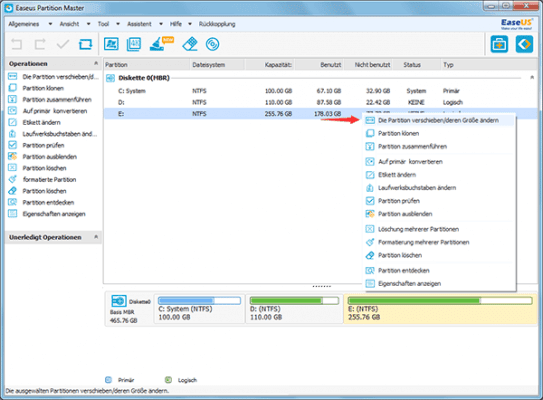Open the dropdown arrow beside Assistent
Viewport: 543px width, 400px height.
click(161, 24)
